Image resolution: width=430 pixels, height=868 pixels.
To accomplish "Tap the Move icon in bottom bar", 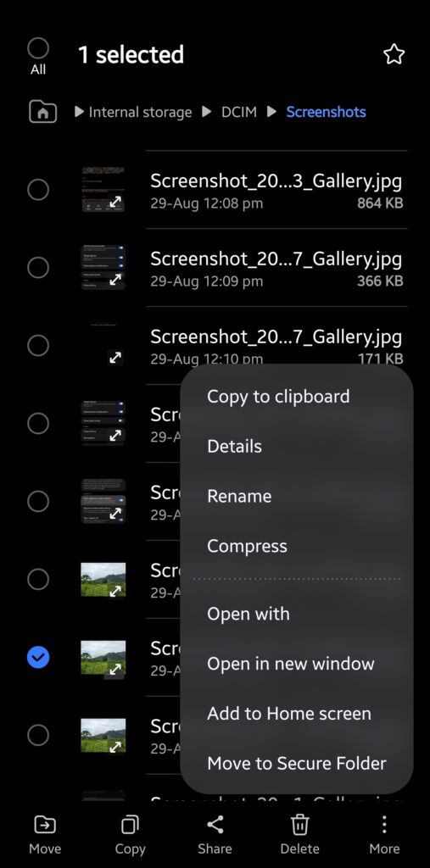I will (44, 825).
